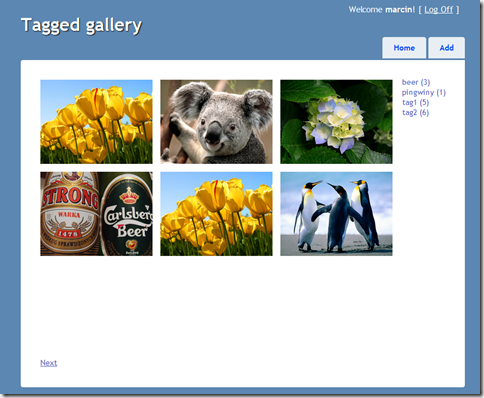484x398 pixels.
Task: Open the Home tab
Action: point(404,48)
